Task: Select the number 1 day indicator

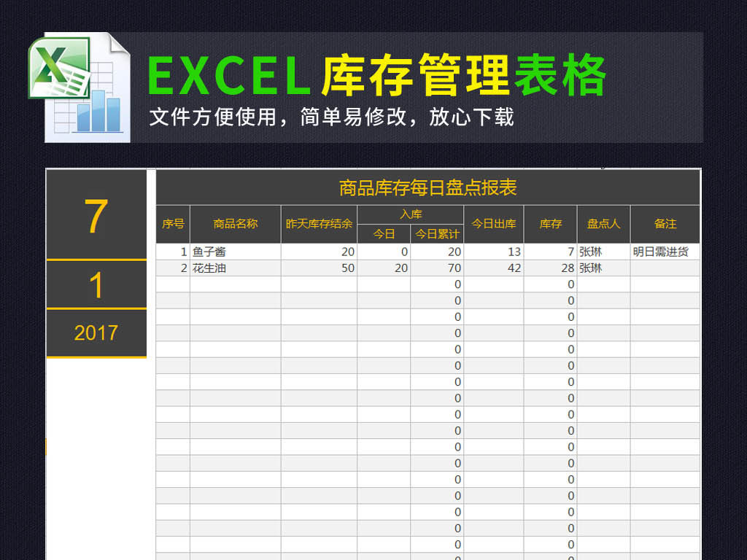Action: (96, 284)
